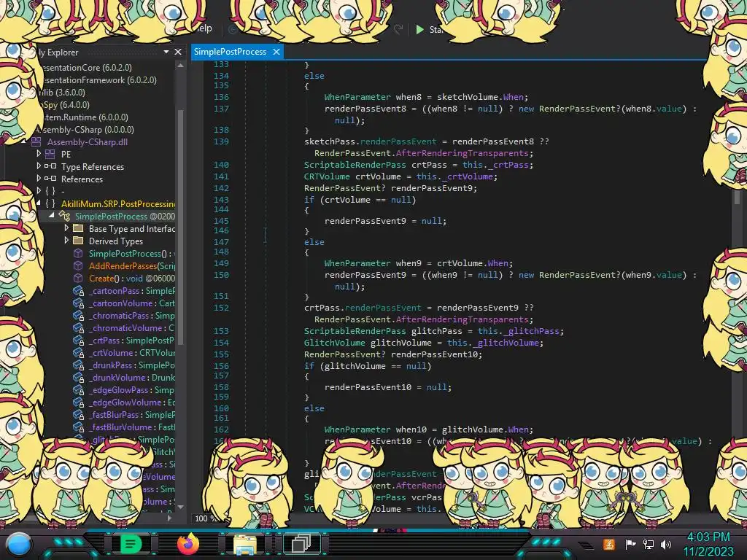
Task: Open the Windows Start orb
Action: [x=18, y=544]
